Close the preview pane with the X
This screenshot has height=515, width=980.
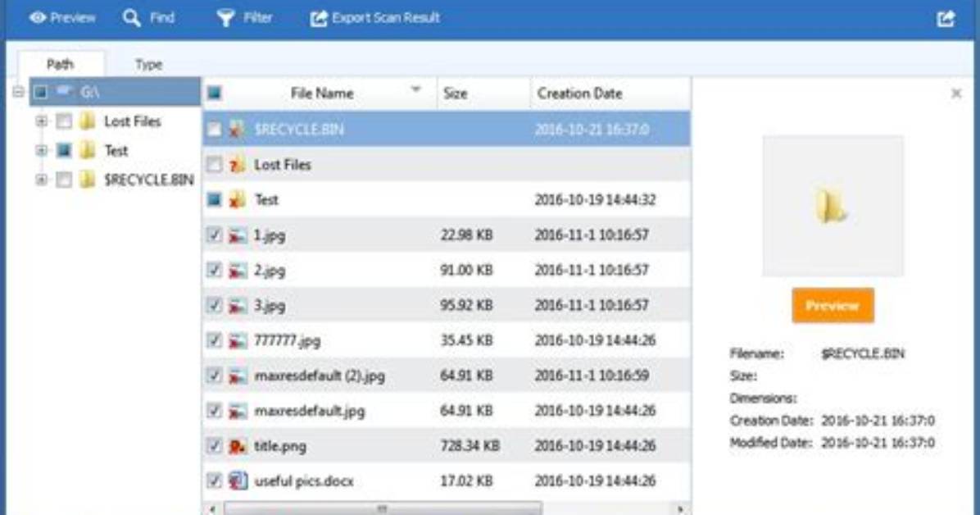click(x=956, y=93)
